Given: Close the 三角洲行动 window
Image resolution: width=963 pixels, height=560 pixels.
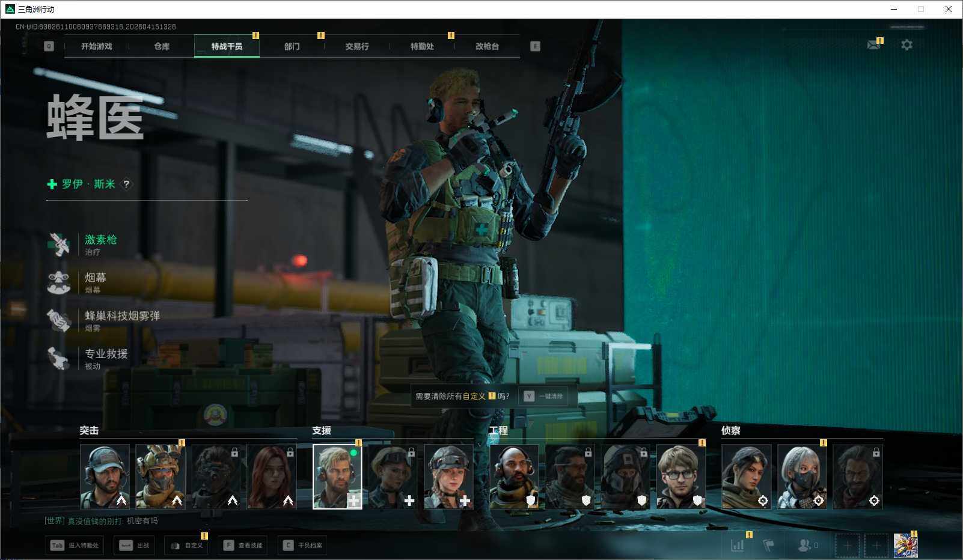Looking at the screenshot, I should click(x=949, y=9).
